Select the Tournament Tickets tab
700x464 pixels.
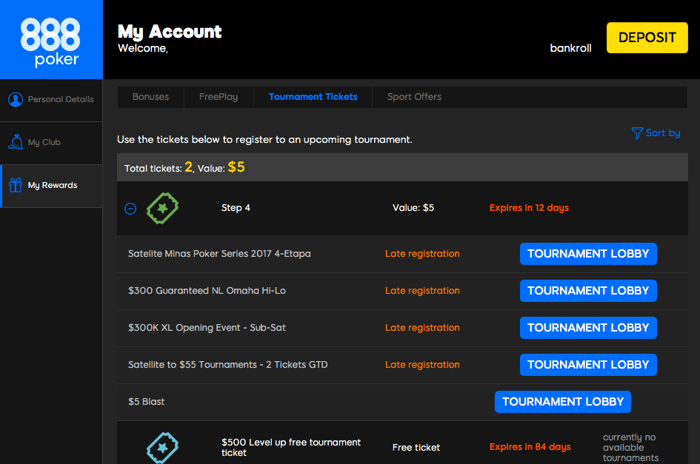pos(313,97)
